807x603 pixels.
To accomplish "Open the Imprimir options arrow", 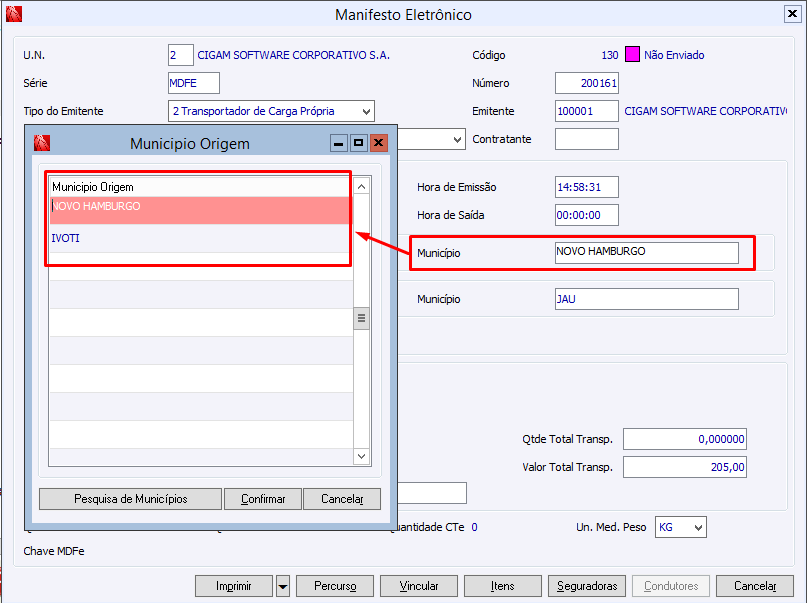I will (283, 586).
